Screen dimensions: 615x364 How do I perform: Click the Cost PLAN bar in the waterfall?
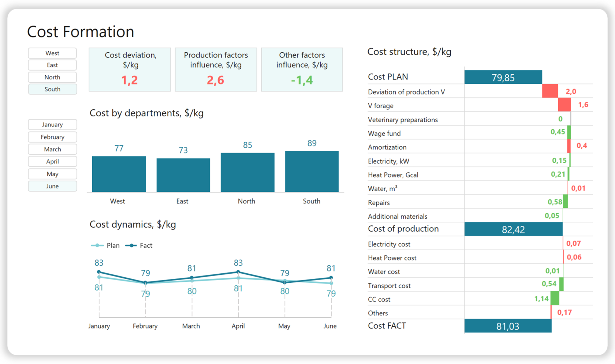(503, 77)
